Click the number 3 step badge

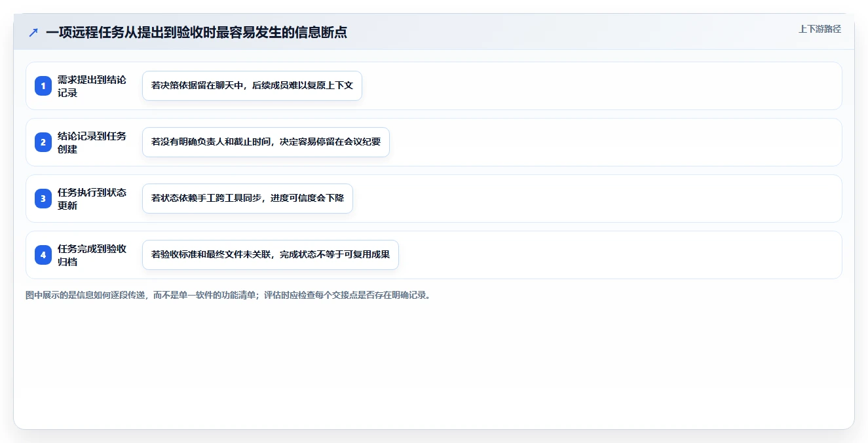pos(43,199)
